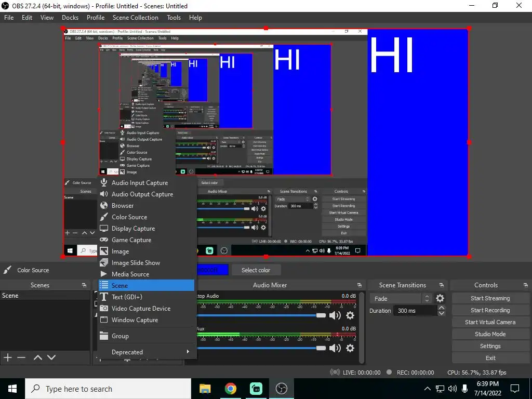Open the Tools menu
Viewport: 532px width, 399px height.
174,18
